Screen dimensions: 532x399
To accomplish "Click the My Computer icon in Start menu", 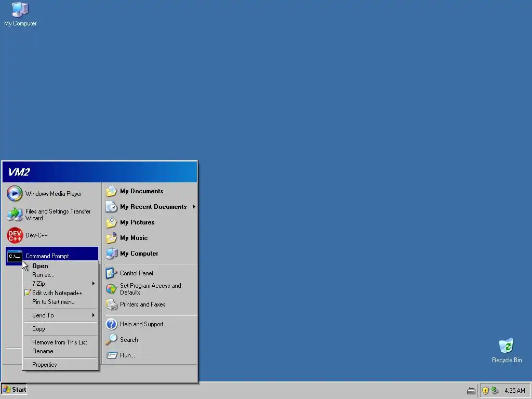I will [111, 254].
